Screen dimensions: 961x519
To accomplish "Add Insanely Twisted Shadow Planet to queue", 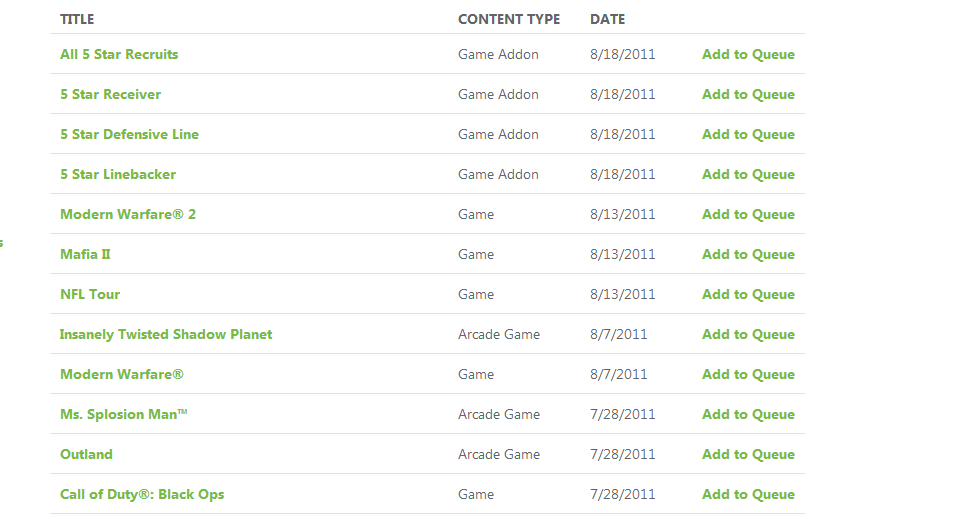I will click(x=748, y=334).
